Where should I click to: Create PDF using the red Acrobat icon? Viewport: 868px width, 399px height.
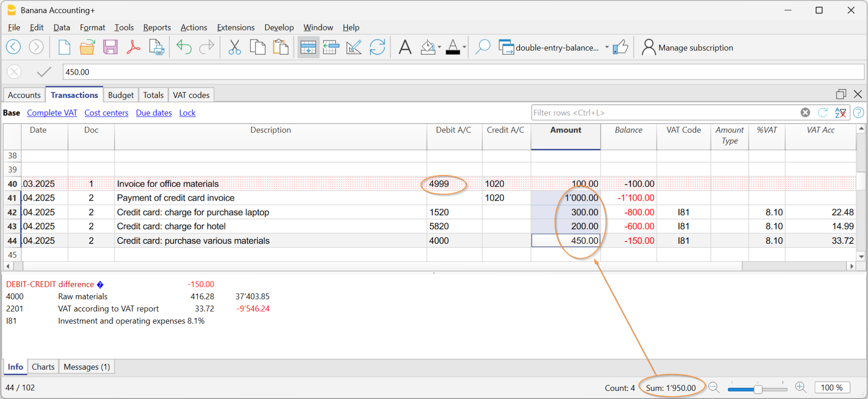click(133, 47)
